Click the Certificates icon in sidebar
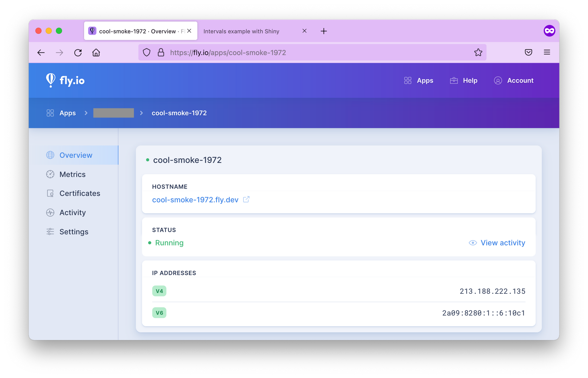 50,193
